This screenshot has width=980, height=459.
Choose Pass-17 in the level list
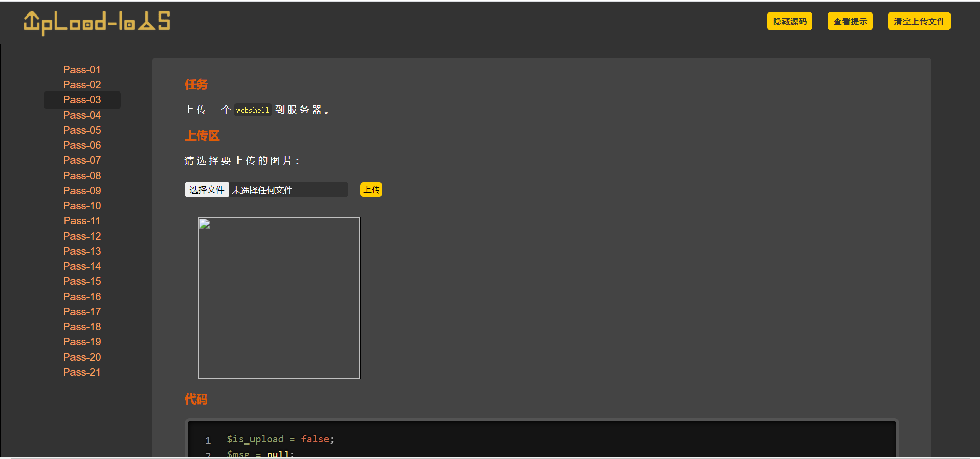[82, 312]
